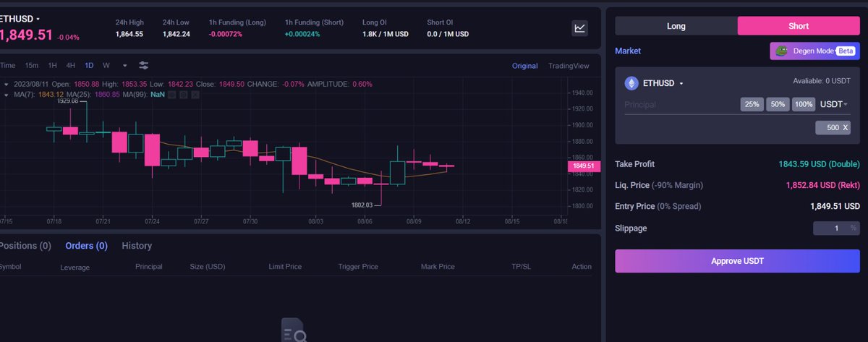Screen dimensions: 868x342
Task: Open chart indicator settings sliders icon
Action: (x=144, y=65)
